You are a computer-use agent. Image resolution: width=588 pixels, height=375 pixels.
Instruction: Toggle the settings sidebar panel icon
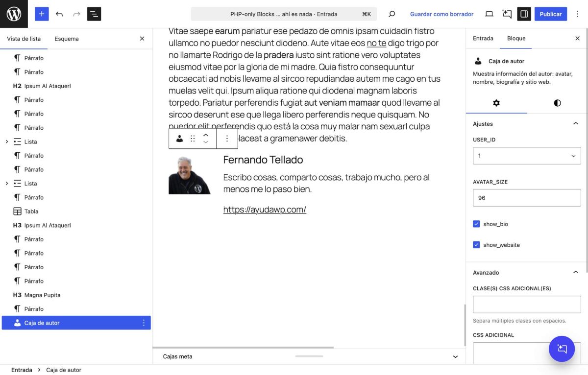pos(524,14)
